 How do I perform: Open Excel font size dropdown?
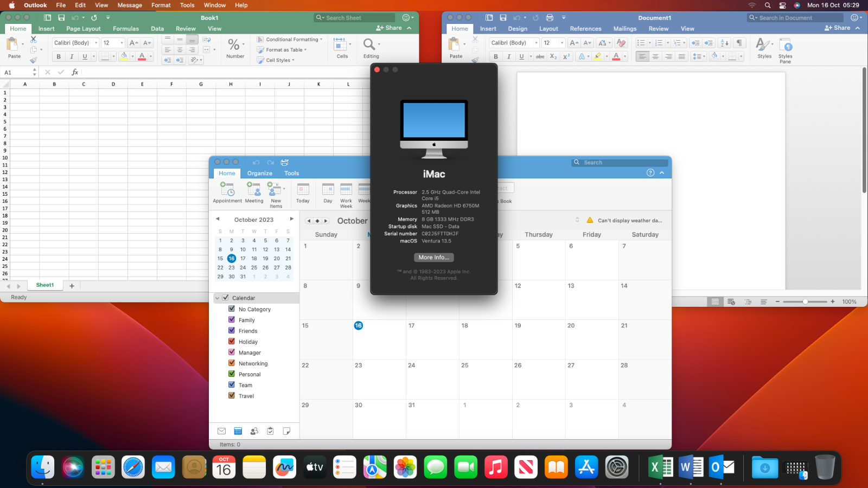(122, 43)
